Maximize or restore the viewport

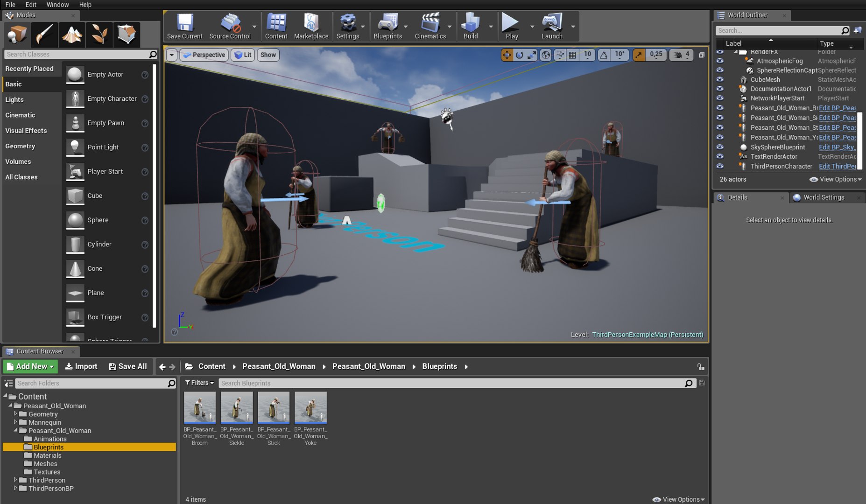coord(701,55)
